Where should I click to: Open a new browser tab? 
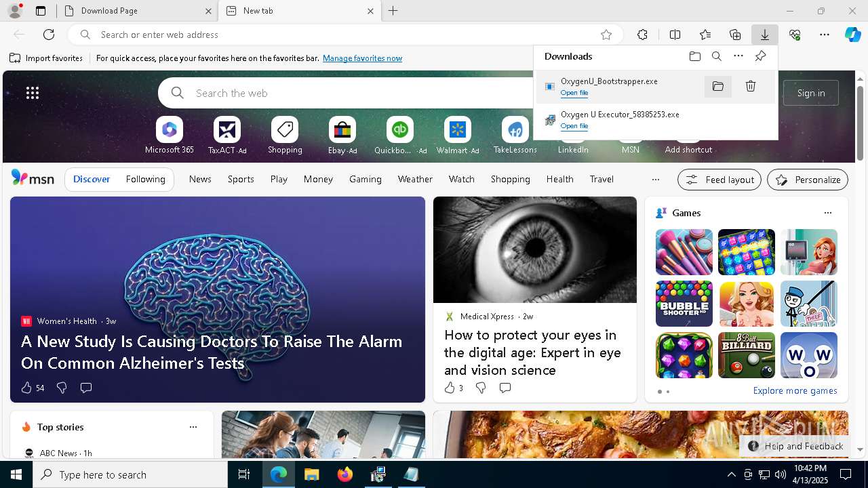coord(393,11)
